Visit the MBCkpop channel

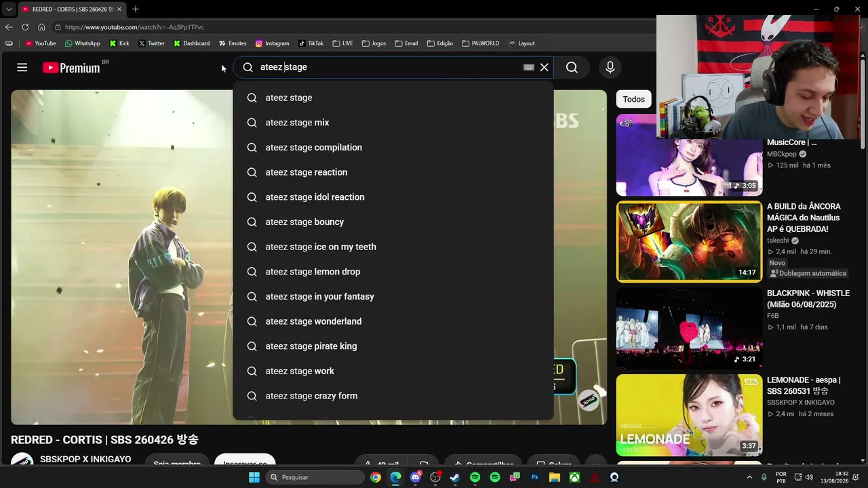[783, 154]
